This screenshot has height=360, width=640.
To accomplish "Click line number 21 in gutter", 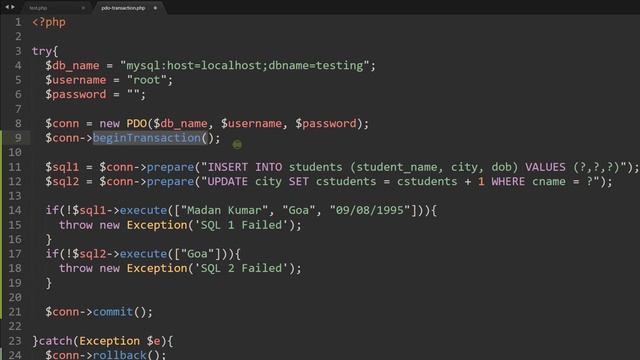I will (15, 312).
